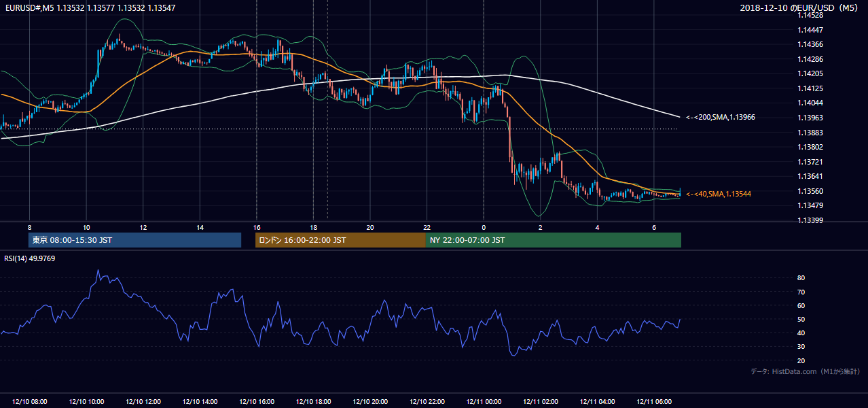The width and height of the screenshot is (868, 408).
Task: Click the 40,SMA,1.13544 label
Action: point(718,194)
